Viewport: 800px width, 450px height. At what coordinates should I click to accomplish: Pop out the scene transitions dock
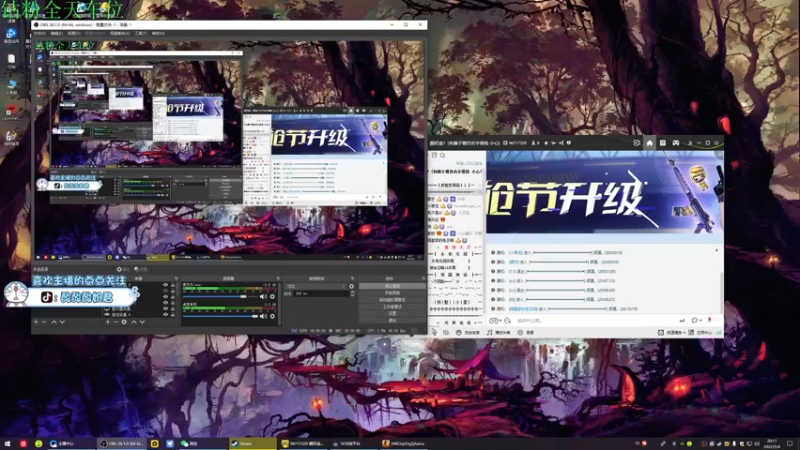(x=353, y=278)
